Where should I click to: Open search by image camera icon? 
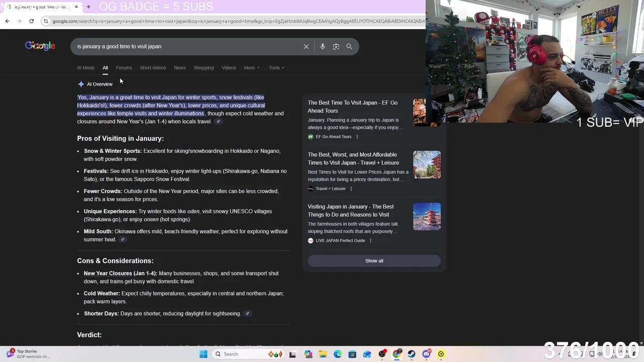(336, 46)
